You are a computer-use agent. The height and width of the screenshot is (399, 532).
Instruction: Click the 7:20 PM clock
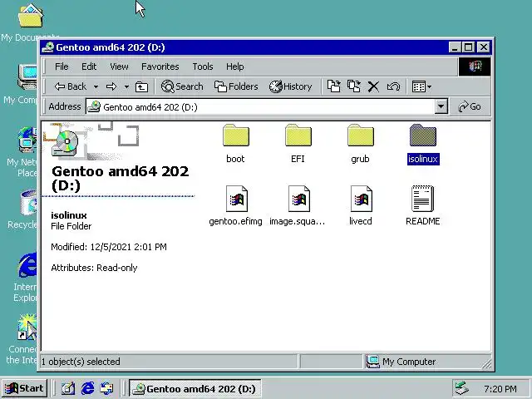coord(500,389)
